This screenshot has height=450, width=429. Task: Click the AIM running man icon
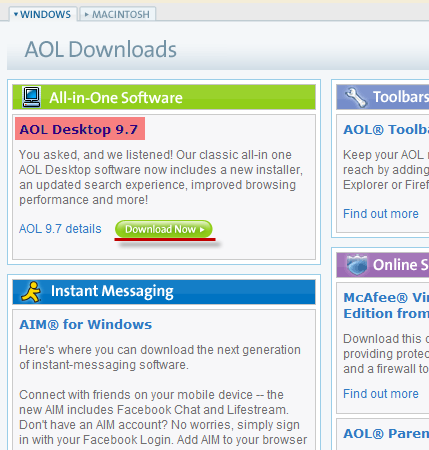31,292
